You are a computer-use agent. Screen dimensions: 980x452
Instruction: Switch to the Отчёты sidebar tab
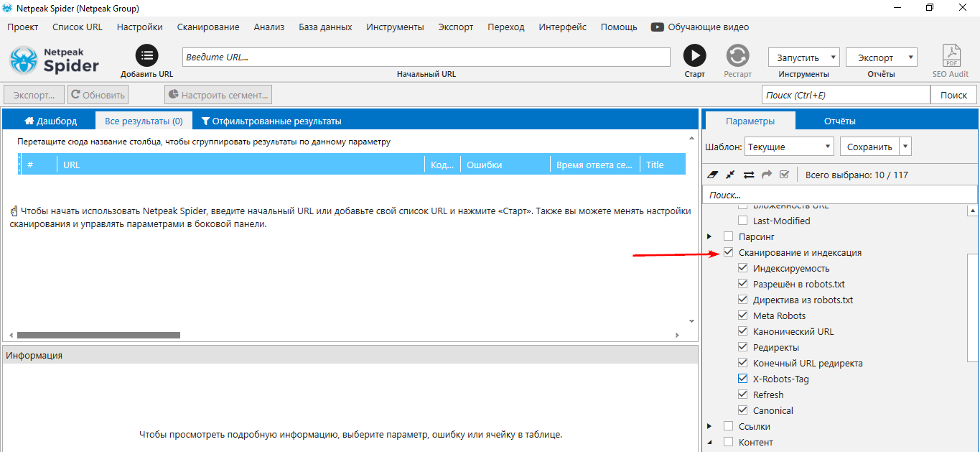(x=839, y=121)
